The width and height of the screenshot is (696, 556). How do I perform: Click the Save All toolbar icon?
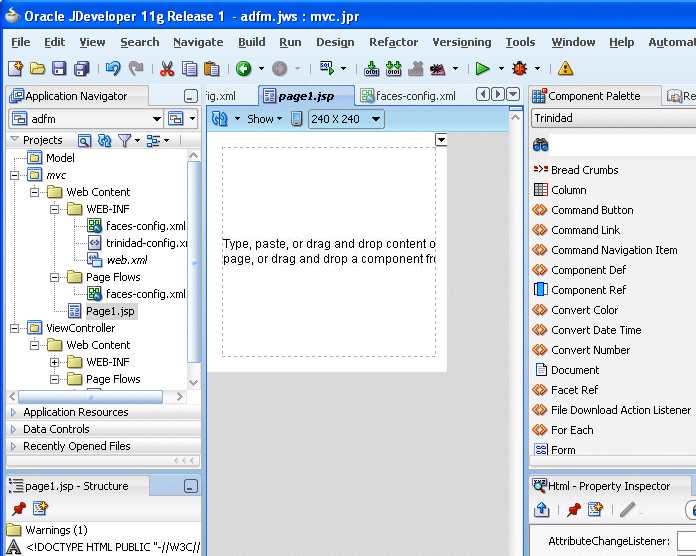pyautogui.click(x=82, y=69)
